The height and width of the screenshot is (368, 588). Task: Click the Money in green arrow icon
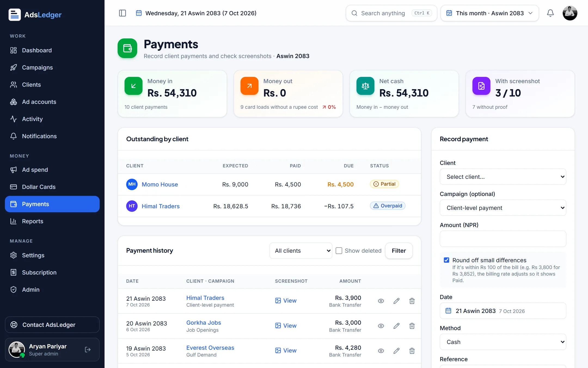(x=133, y=86)
